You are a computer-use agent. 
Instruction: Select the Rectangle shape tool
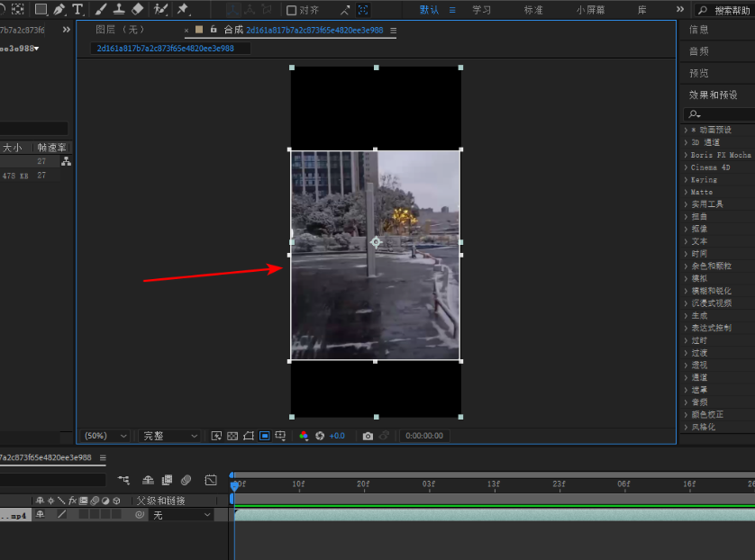[41, 9]
